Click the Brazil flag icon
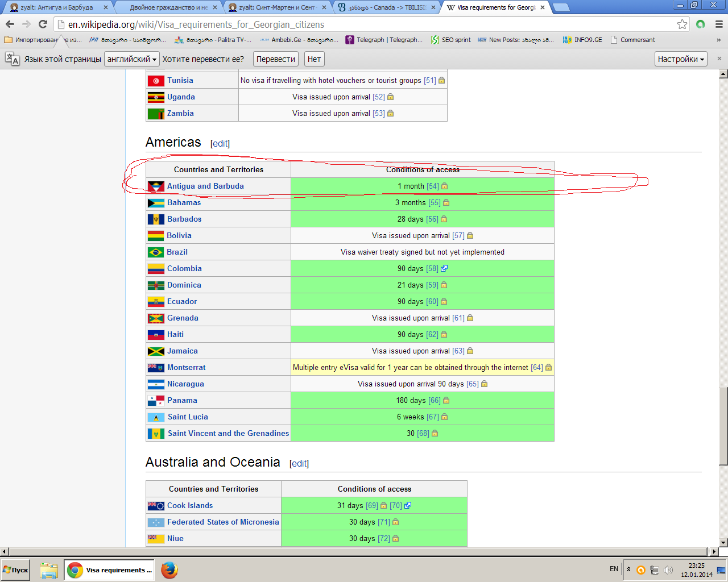This screenshot has height=582, width=728. pyautogui.click(x=156, y=252)
